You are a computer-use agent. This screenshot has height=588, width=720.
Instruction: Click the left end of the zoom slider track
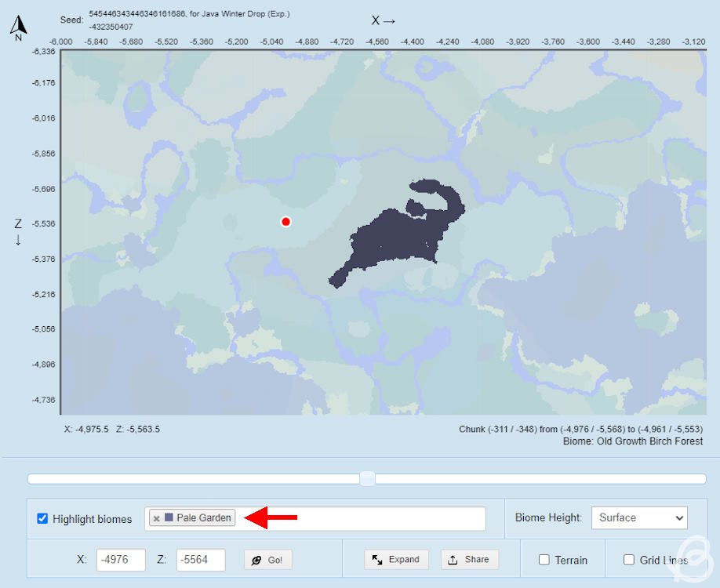pos(33,479)
